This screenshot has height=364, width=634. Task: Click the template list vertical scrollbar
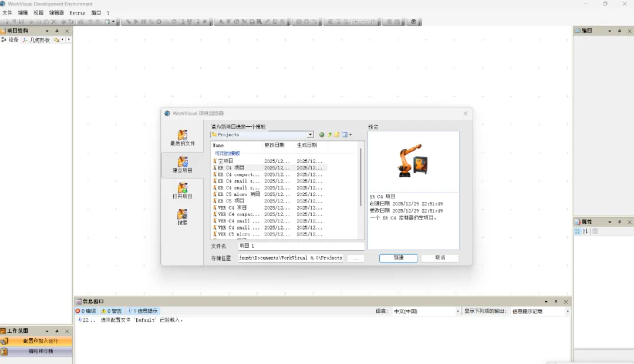pos(360,178)
